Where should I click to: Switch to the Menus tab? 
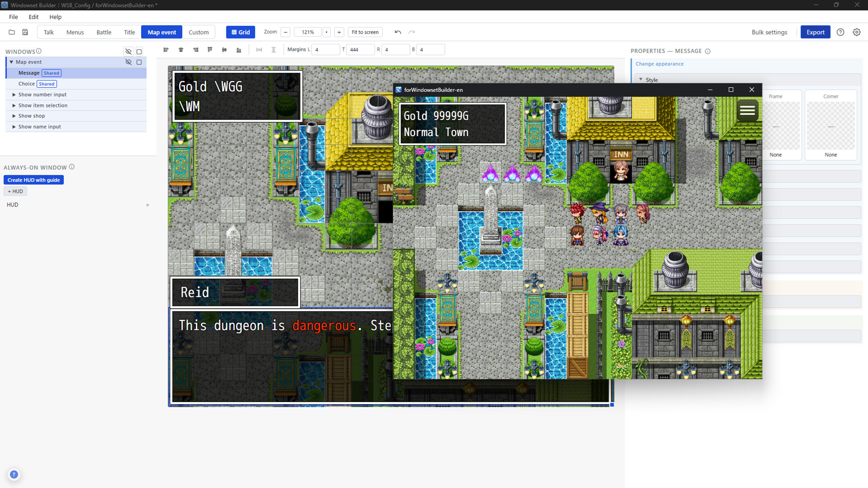[75, 32]
